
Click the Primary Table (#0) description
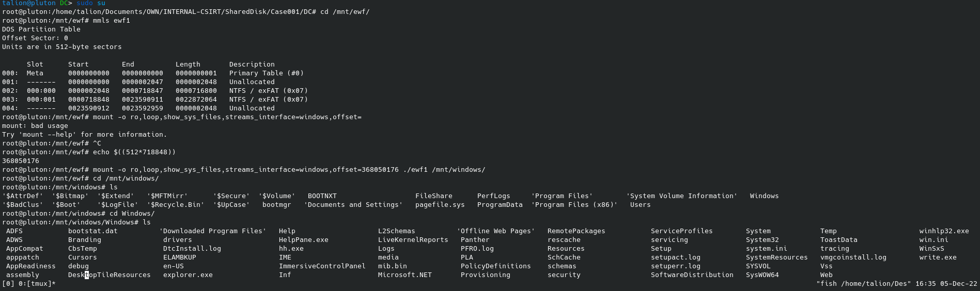(x=266, y=73)
